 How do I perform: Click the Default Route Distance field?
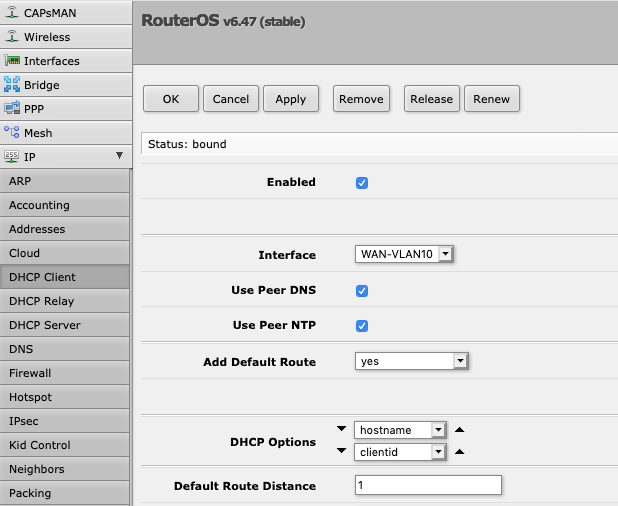(x=428, y=485)
